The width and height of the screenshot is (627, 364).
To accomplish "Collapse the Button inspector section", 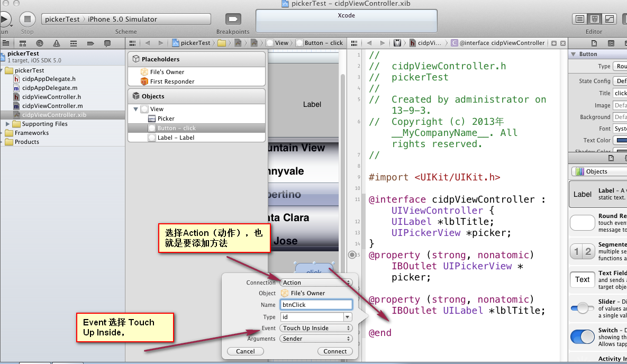I will point(574,54).
